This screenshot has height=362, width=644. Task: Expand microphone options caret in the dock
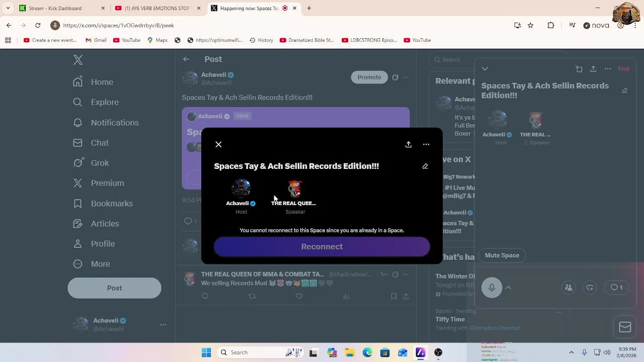pyautogui.click(x=508, y=288)
